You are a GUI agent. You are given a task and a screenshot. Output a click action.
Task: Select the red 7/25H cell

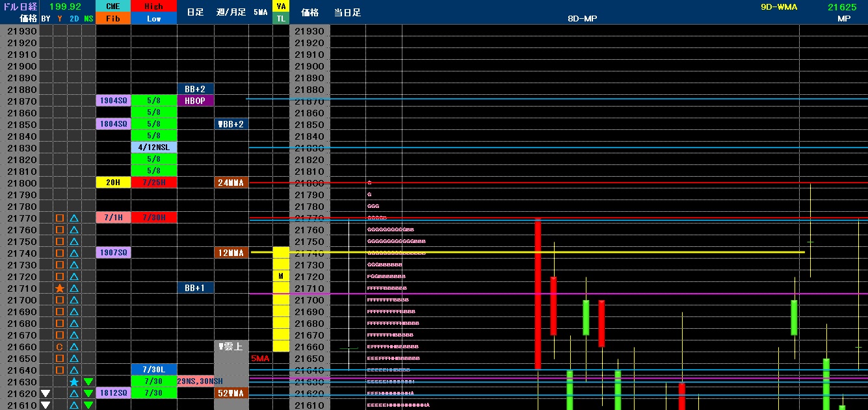[x=153, y=183]
